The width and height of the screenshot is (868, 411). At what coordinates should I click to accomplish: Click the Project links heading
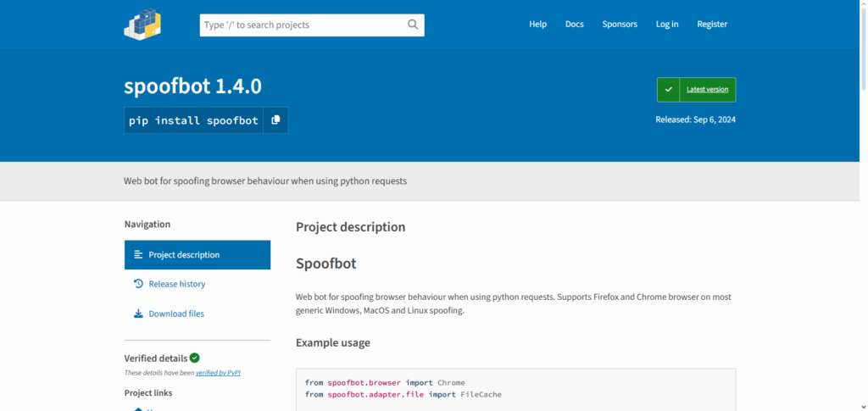(147, 392)
